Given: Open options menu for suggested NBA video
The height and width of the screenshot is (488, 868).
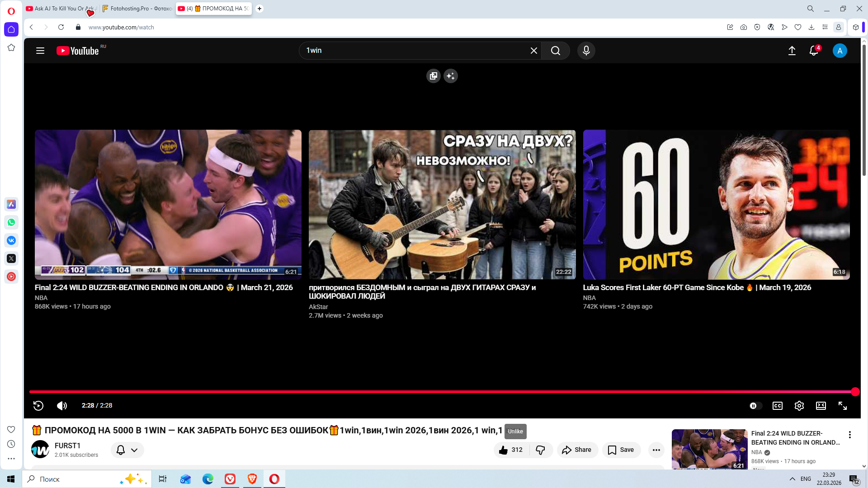Looking at the screenshot, I should coord(849,435).
